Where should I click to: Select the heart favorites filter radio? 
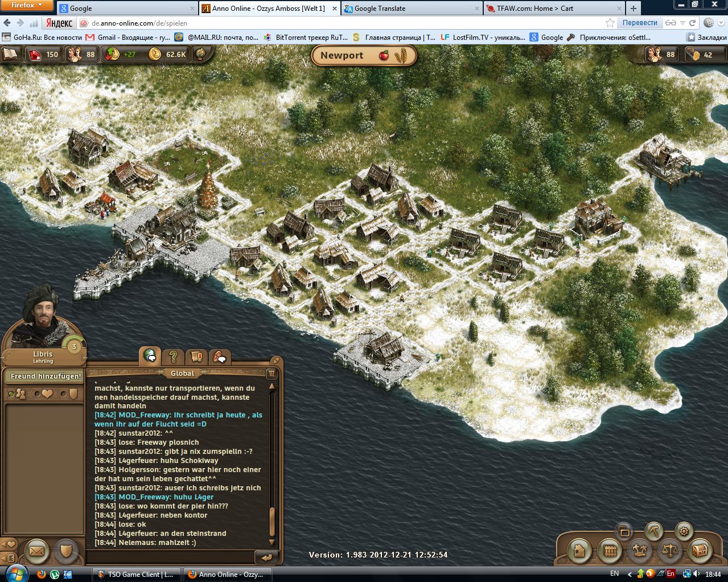pos(38,394)
